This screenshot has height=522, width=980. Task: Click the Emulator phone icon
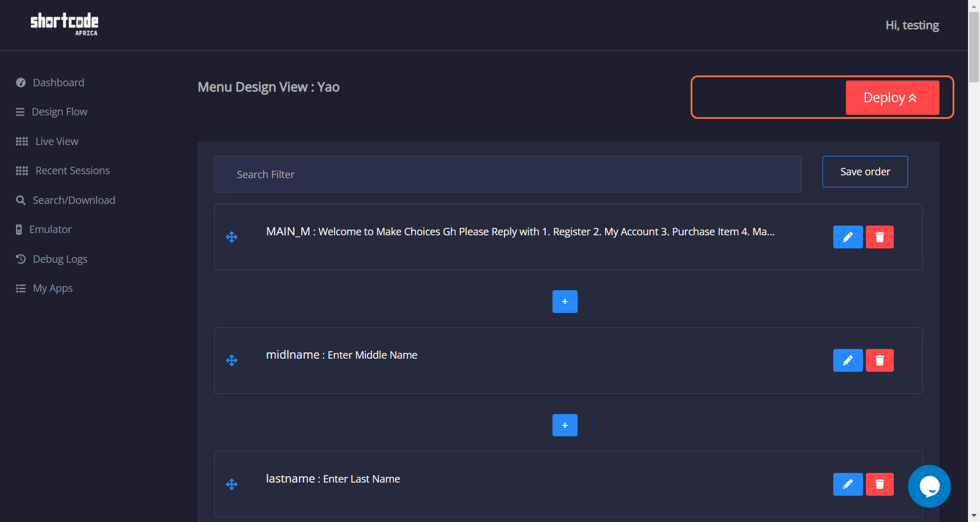[19, 230]
